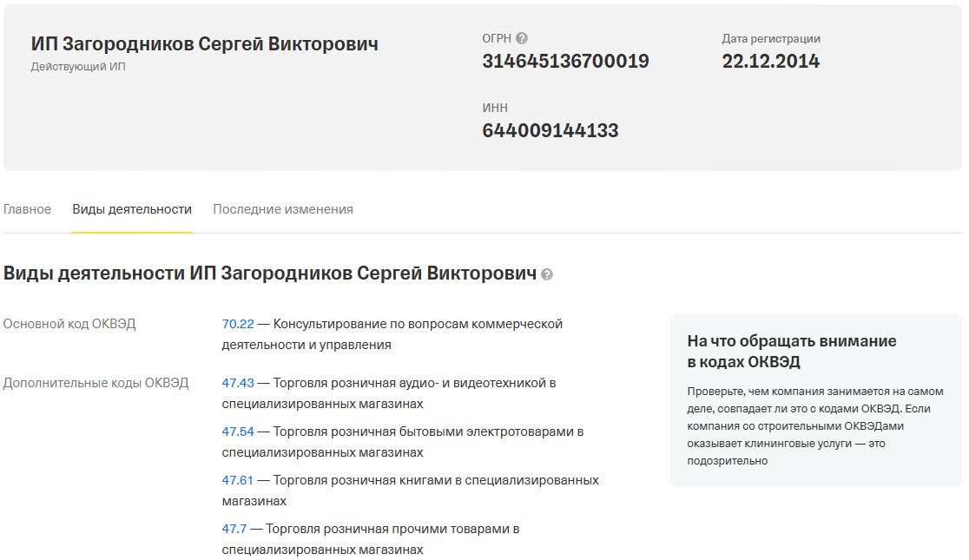Click the На что обращать внимание info box
969x560 pixels.
(815, 400)
